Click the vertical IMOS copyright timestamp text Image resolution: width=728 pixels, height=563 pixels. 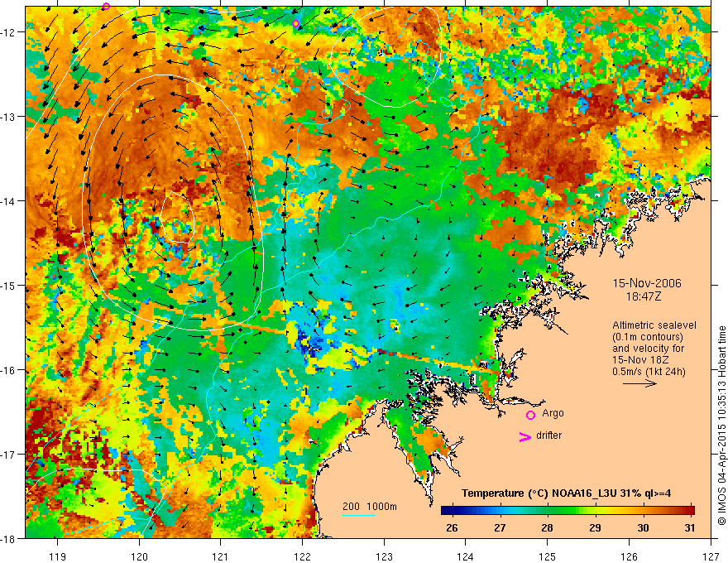721,426
